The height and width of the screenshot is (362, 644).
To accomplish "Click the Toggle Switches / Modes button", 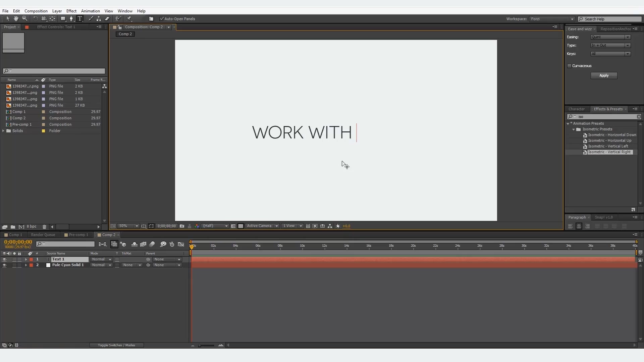I will pyautogui.click(x=116, y=345).
